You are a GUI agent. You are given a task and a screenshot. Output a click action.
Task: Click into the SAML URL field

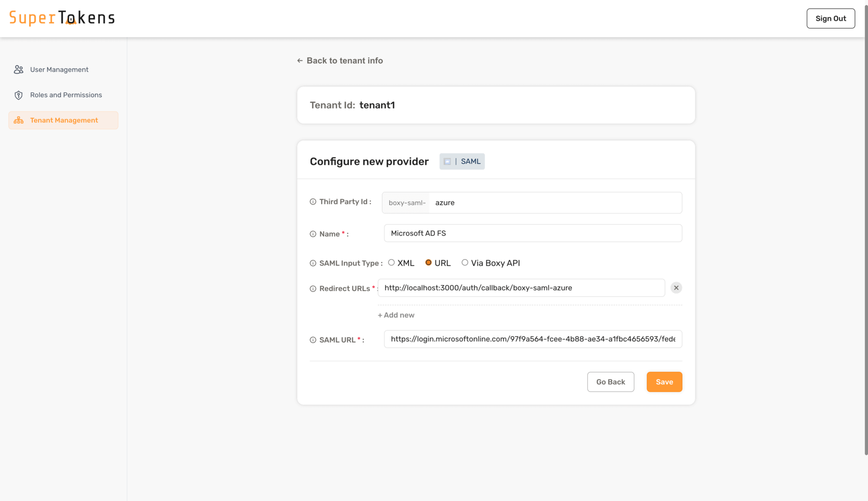[532, 339]
